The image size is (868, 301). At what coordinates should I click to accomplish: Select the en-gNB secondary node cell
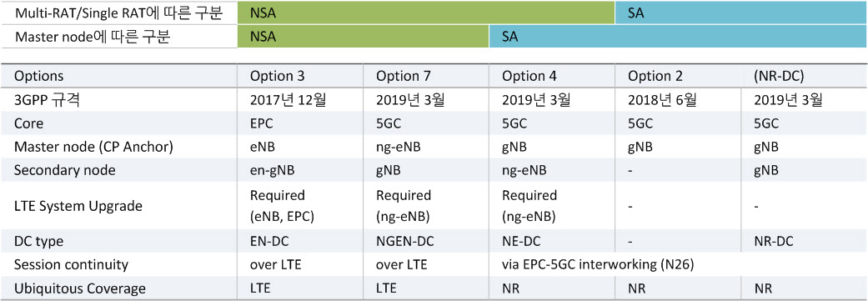pyautogui.click(x=273, y=170)
